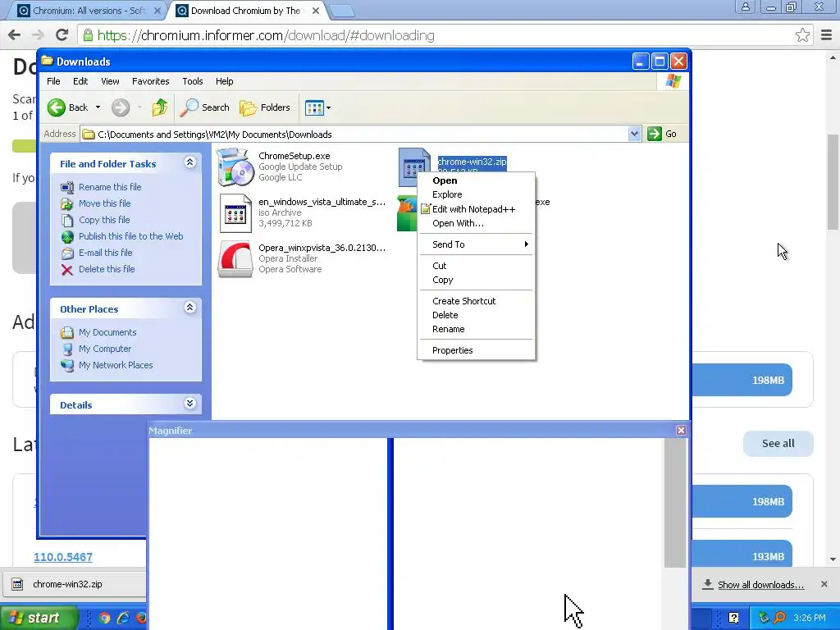Screen dimensions: 840x630
Task: Select the Windows Vista iso archive icon
Action: tap(235, 212)
